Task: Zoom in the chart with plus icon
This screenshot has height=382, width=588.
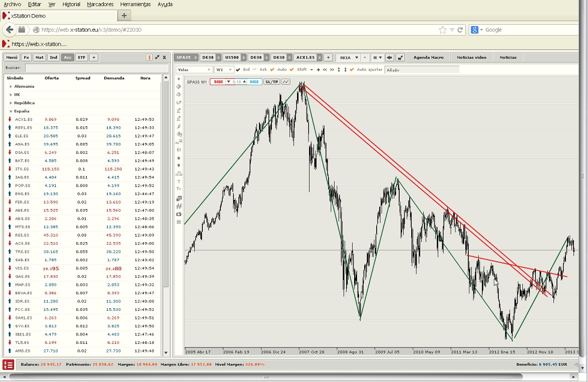Action: (318, 70)
